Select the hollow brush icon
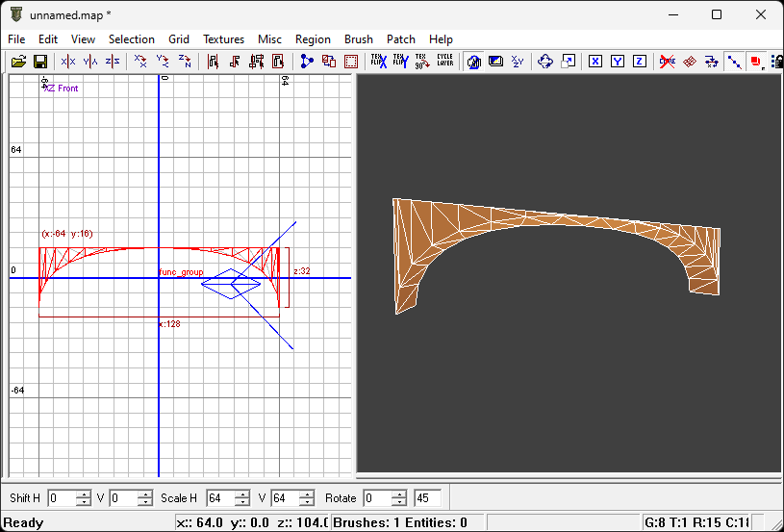The height and width of the screenshot is (532, 784). pos(351,62)
